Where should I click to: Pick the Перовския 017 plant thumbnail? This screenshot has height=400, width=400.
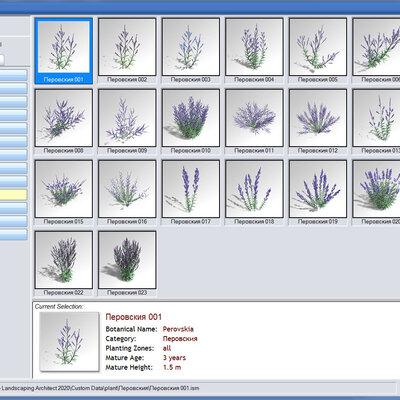click(191, 189)
